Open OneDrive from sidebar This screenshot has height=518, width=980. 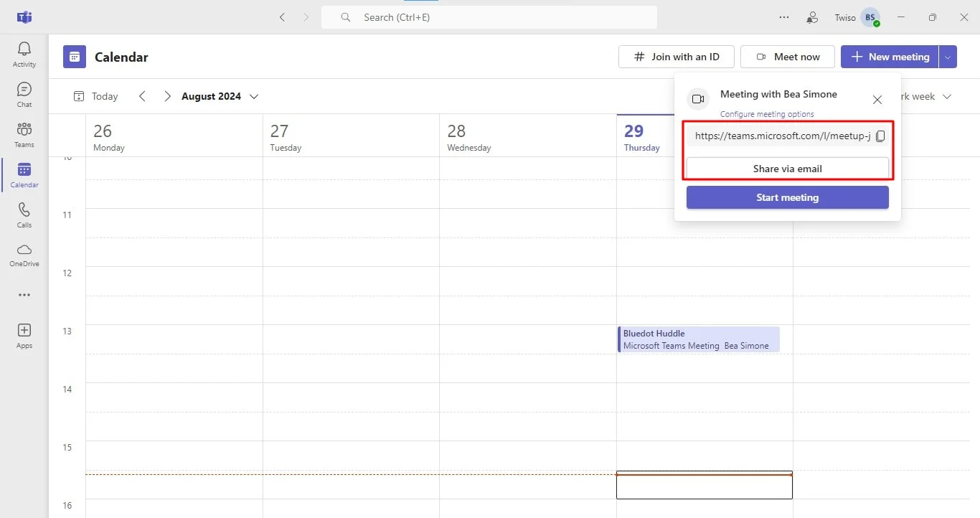(x=24, y=255)
